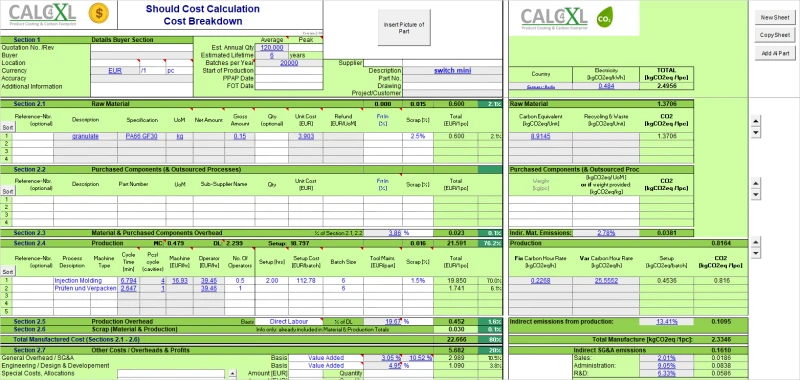Open the 'switch mini' description link
The image size is (800, 380).
coord(453,70)
